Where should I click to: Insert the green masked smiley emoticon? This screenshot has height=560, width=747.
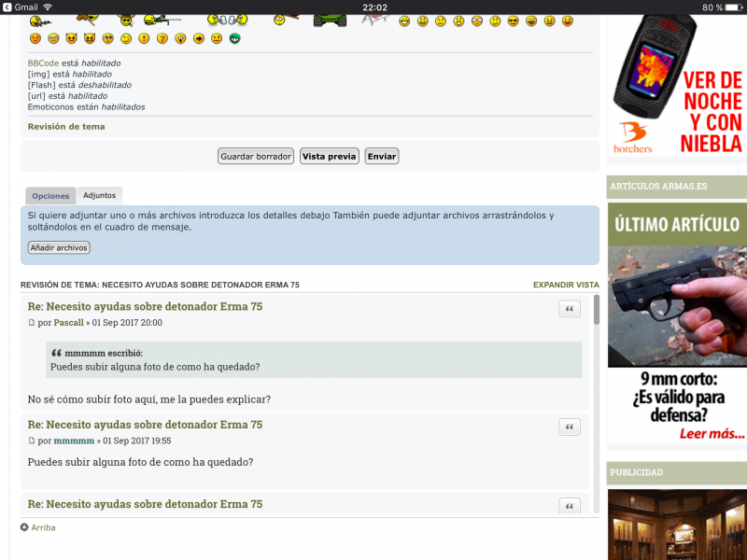[234, 38]
